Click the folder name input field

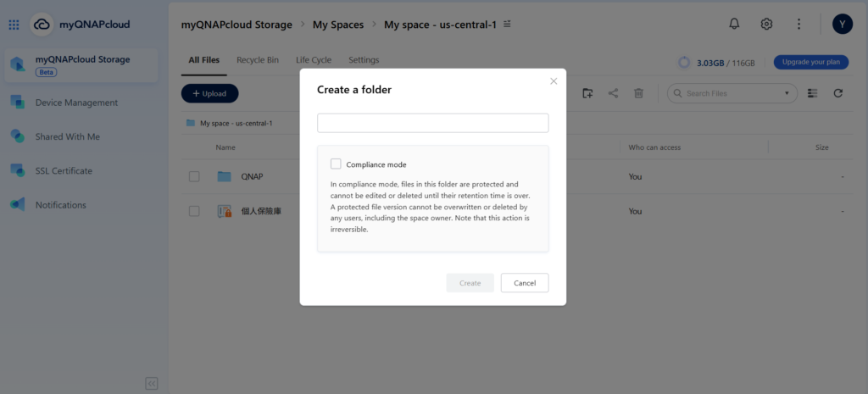(432, 123)
